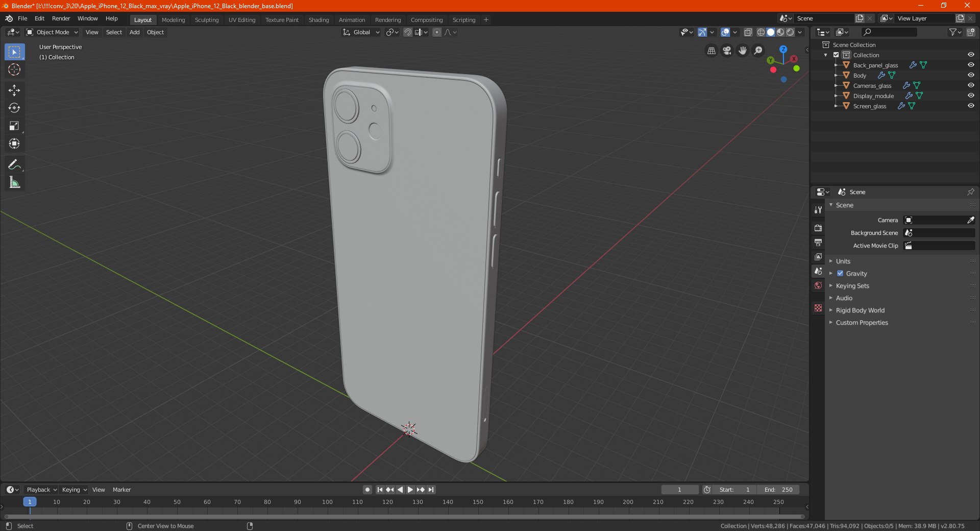980x531 pixels.
Task: Switch to the Modeling workspace tab
Action: coord(173,20)
